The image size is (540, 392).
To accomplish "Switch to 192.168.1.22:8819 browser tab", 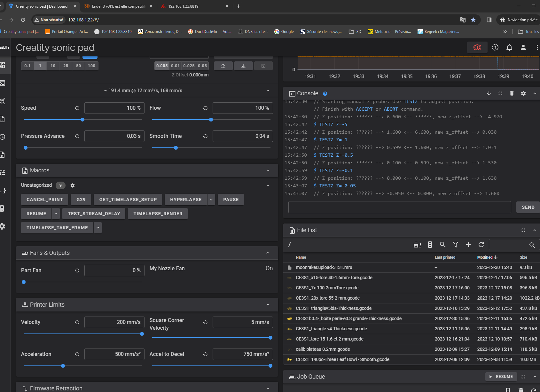I will 194,6.
